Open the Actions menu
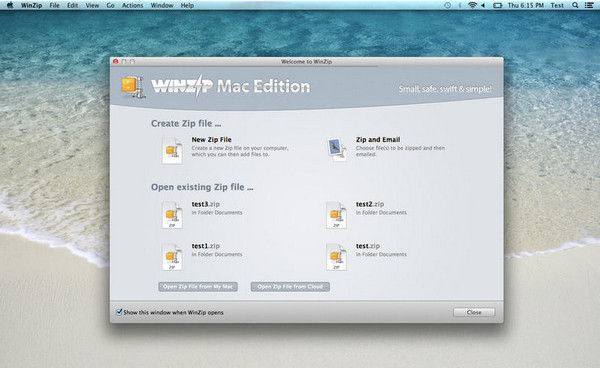This screenshot has width=600, height=368. coord(132,5)
